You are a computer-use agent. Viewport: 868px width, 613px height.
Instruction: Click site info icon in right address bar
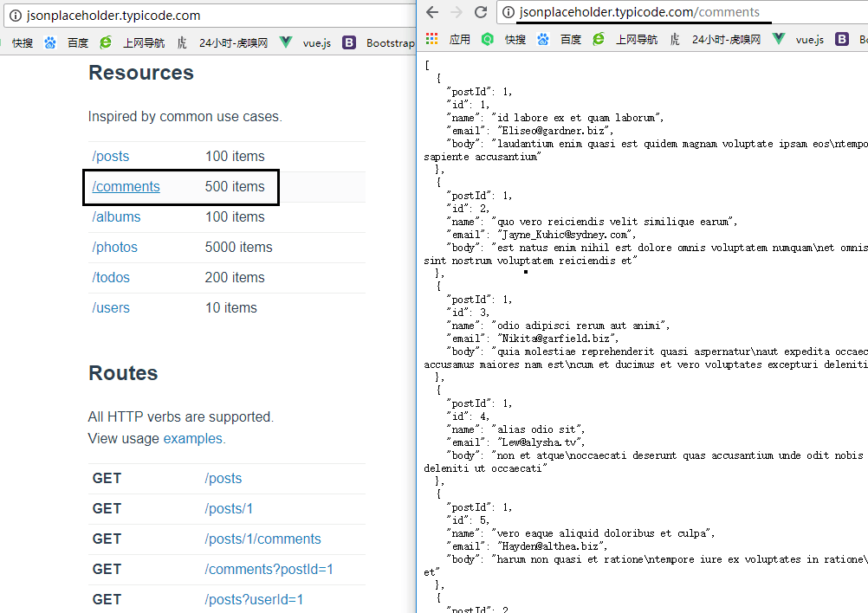pyautogui.click(x=508, y=12)
